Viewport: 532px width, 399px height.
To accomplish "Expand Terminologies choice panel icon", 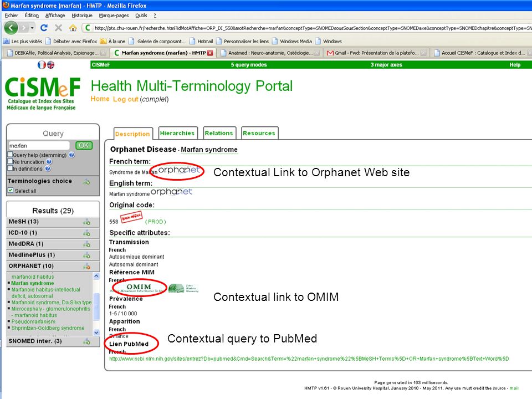I will [86, 182].
